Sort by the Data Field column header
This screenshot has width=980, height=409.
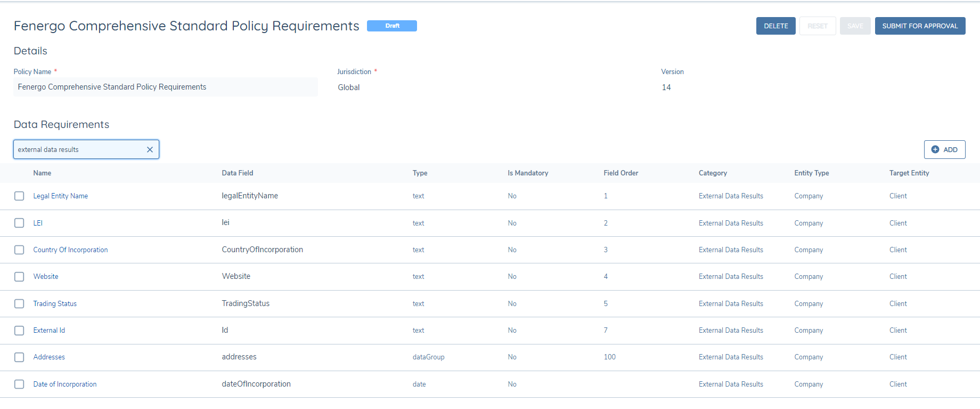coord(238,173)
